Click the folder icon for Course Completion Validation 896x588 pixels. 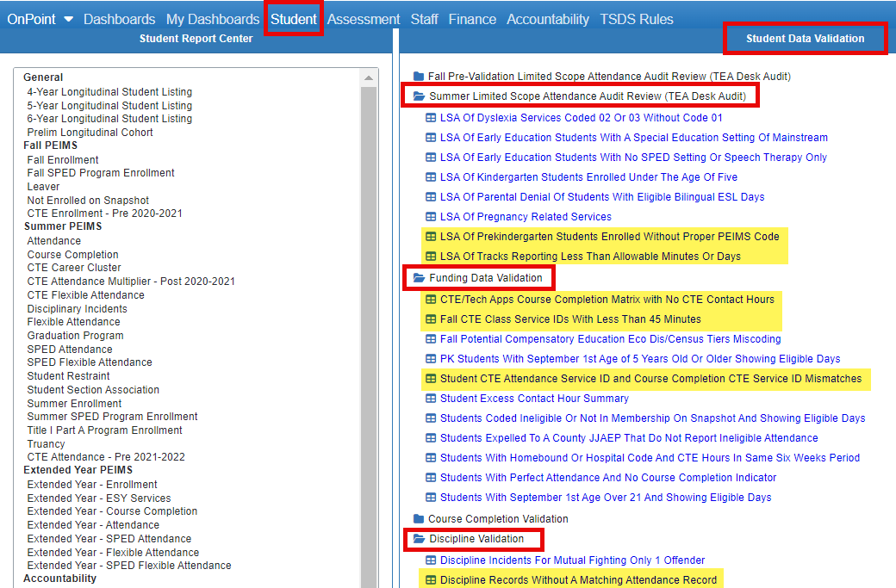click(421, 518)
